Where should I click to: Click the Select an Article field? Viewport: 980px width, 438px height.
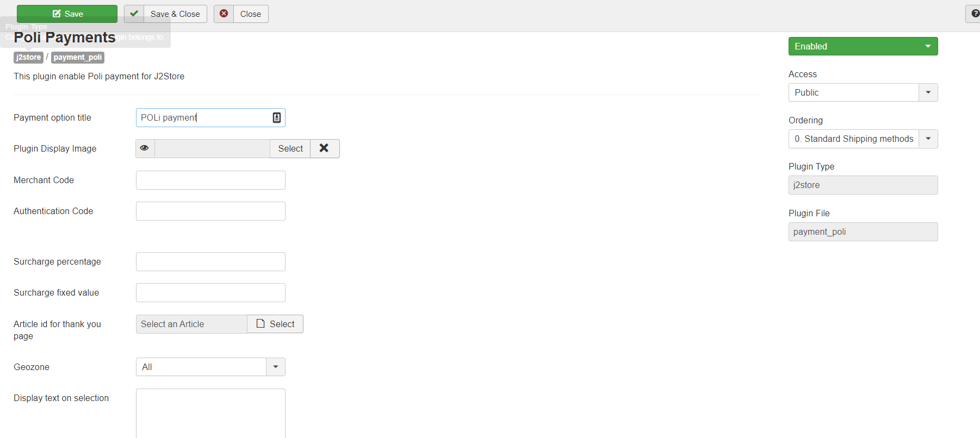(x=191, y=324)
